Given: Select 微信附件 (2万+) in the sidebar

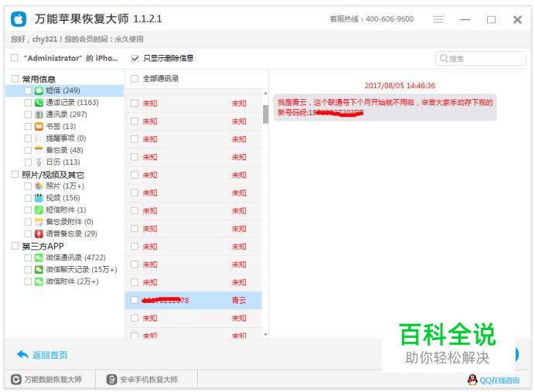Looking at the screenshot, I should tap(72, 281).
